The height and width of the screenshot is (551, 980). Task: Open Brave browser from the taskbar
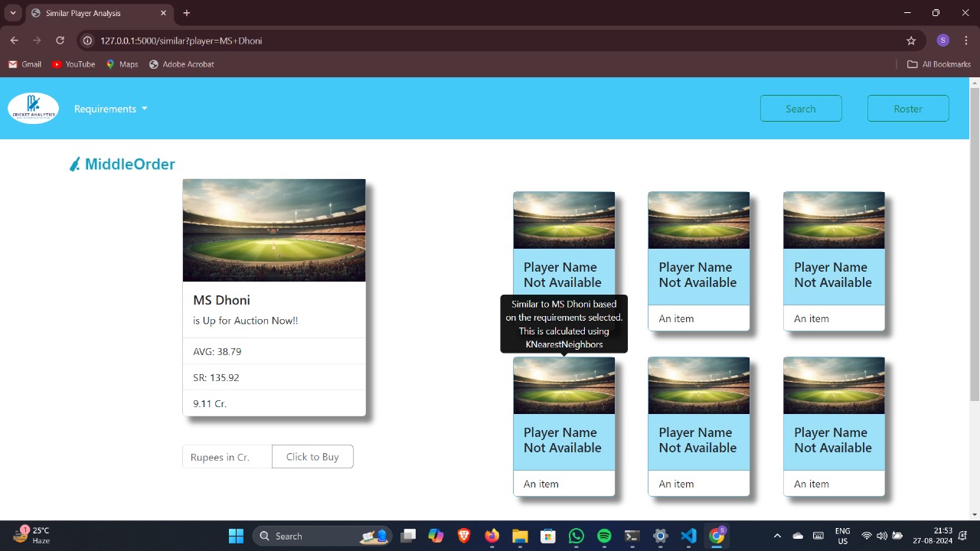pos(464,536)
